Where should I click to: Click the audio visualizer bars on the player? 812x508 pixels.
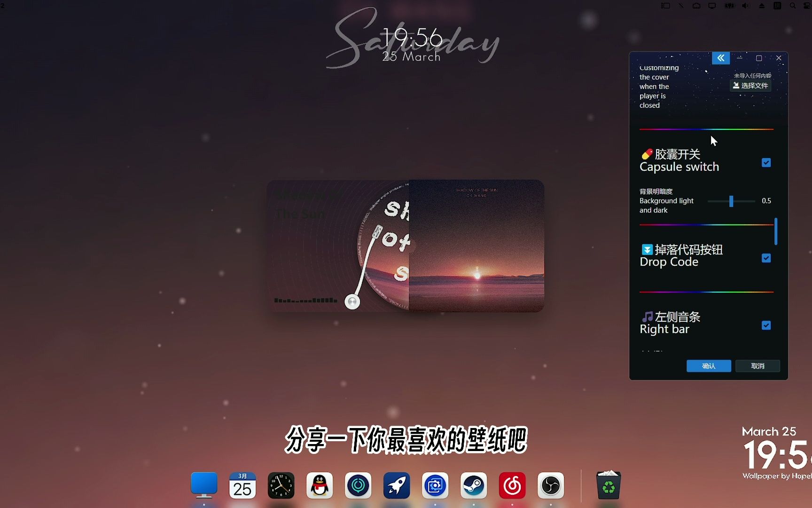click(x=305, y=300)
